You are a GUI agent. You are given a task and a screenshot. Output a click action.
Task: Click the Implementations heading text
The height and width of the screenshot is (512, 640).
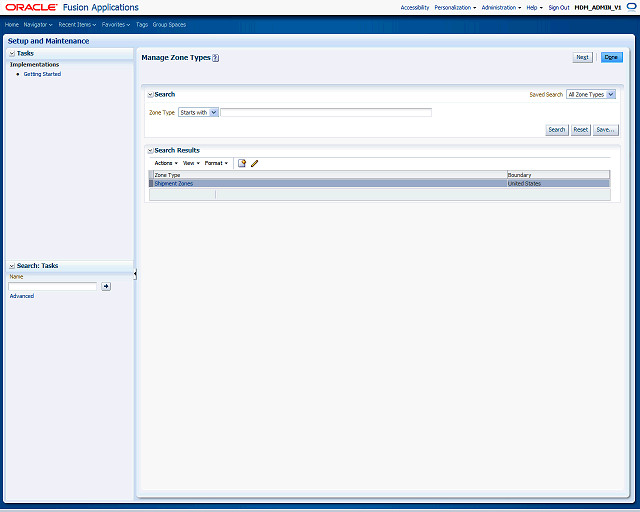click(34, 65)
